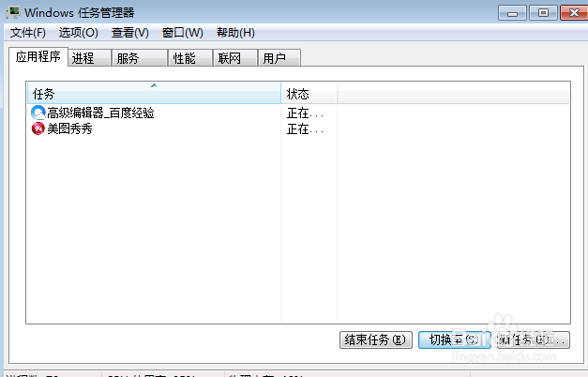Open the 帮助(H) menu
The image size is (588, 377).
click(x=235, y=33)
